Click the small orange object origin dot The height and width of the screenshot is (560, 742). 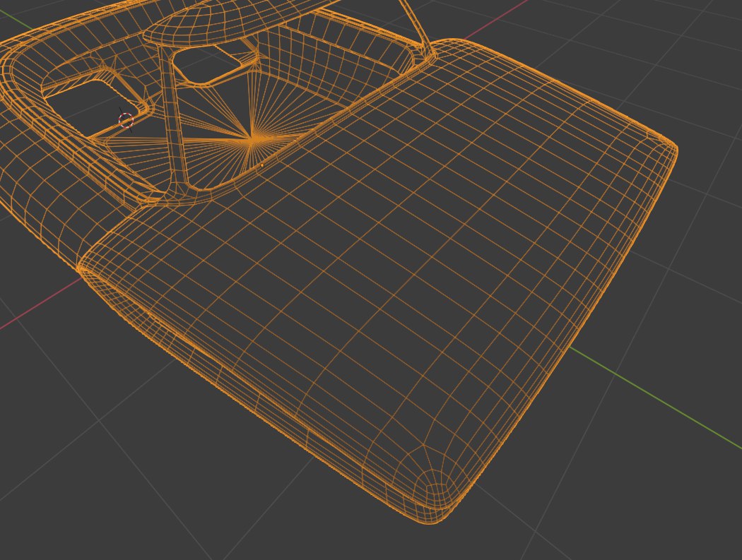pyautogui.click(x=263, y=165)
